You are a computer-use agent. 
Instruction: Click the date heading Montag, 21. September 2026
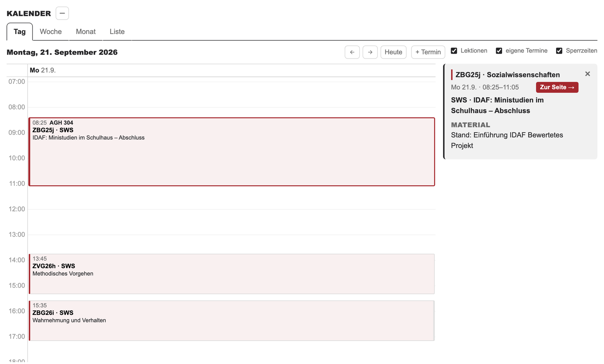62,52
